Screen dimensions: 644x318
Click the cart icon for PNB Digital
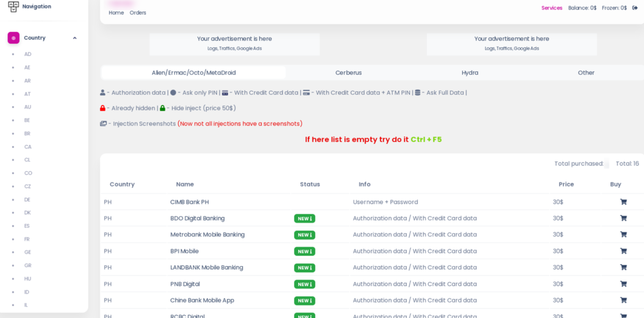(x=623, y=284)
